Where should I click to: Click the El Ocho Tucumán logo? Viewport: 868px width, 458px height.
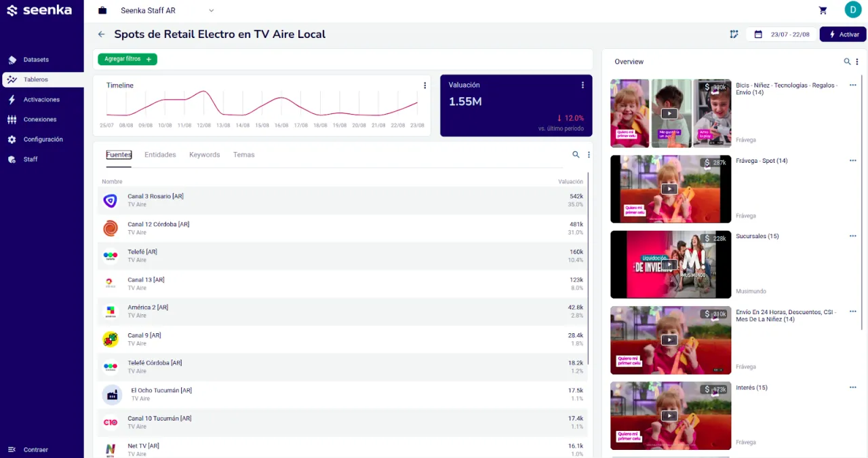(112, 395)
